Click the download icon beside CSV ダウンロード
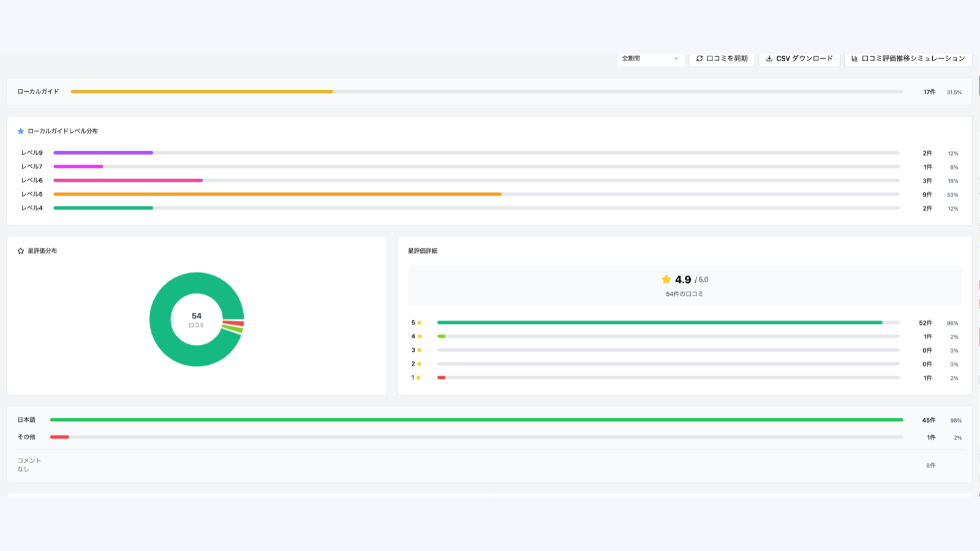The width and height of the screenshot is (980, 551). tap(769, 59)
